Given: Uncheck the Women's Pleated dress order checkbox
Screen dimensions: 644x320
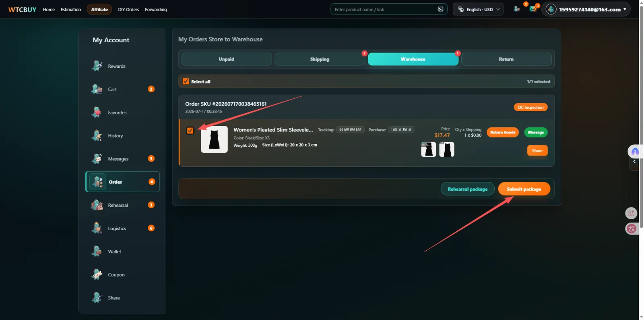Looking at the screenshot, I should click(190, 131).
